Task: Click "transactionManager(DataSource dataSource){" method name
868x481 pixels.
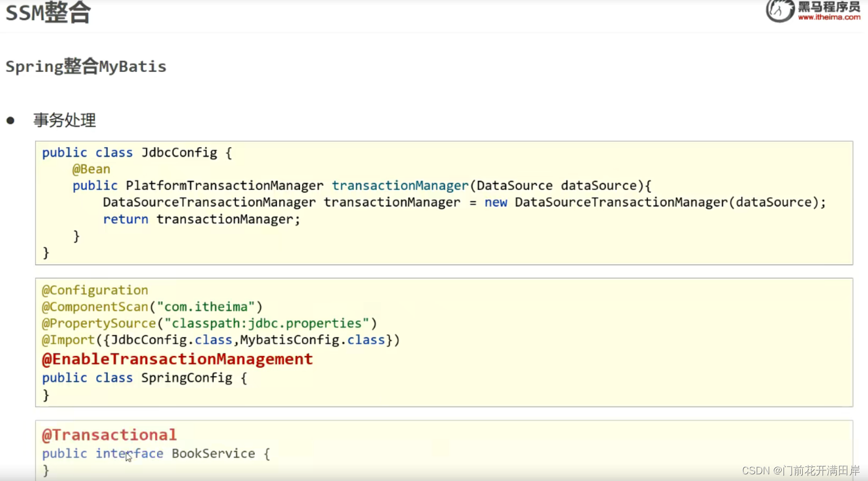Action: click(491, 186)
